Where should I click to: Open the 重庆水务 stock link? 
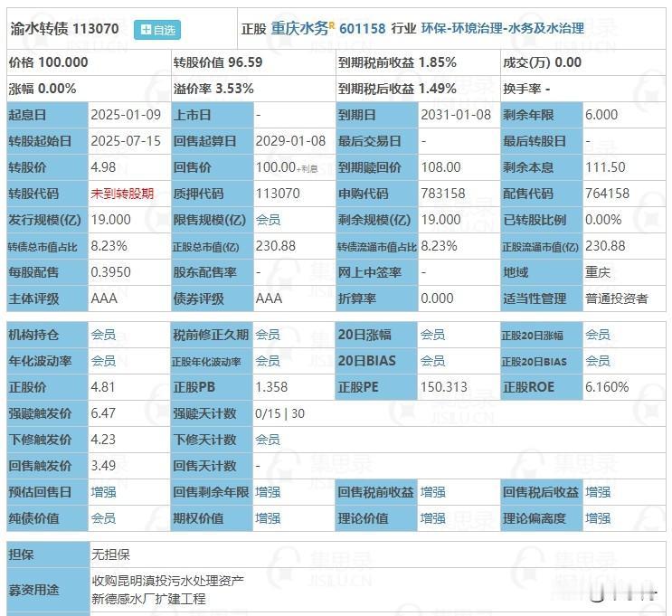(299, 28)
